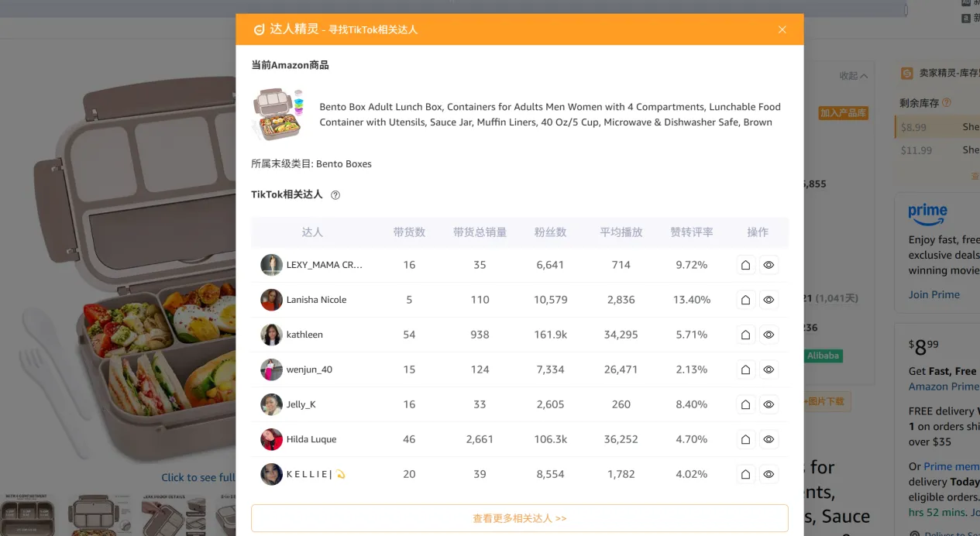Click the Prime logo in the sidebar
This screenshot has width=980, height=536.
pos(927,215)
